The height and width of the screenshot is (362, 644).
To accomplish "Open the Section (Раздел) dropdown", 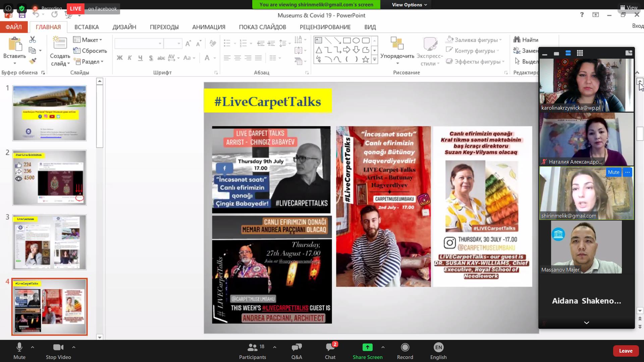I will point(89,61).
